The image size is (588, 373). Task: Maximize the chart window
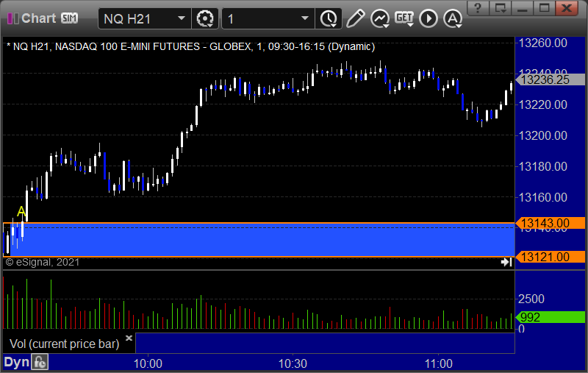(x=544, y=8)
